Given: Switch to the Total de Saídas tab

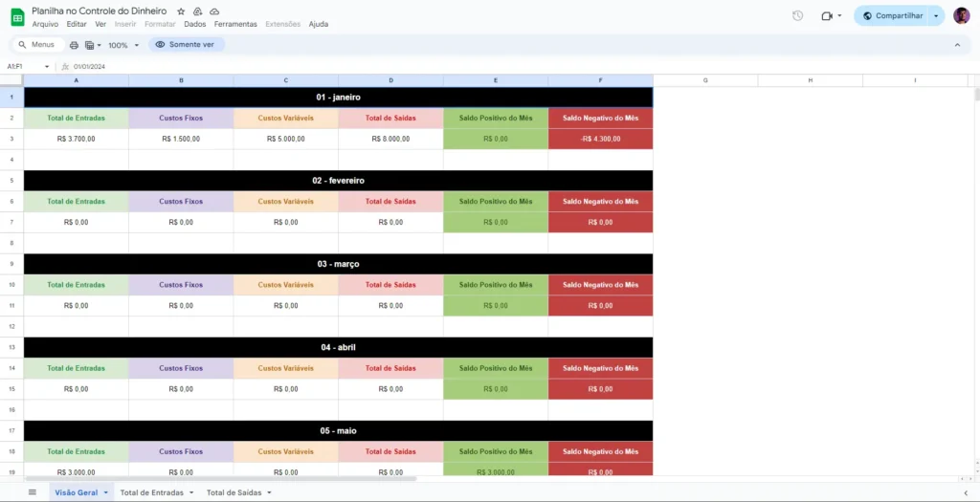Looking at the screenshot, I should tap(234, 492).
